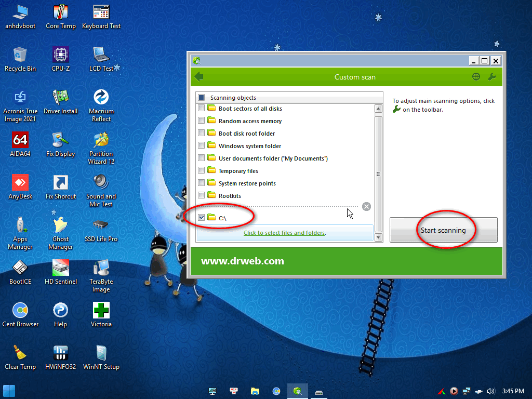The image size is (532, 399).
Task: Launch Apps Manager from the desktop
Action: [x=20, y=234]
